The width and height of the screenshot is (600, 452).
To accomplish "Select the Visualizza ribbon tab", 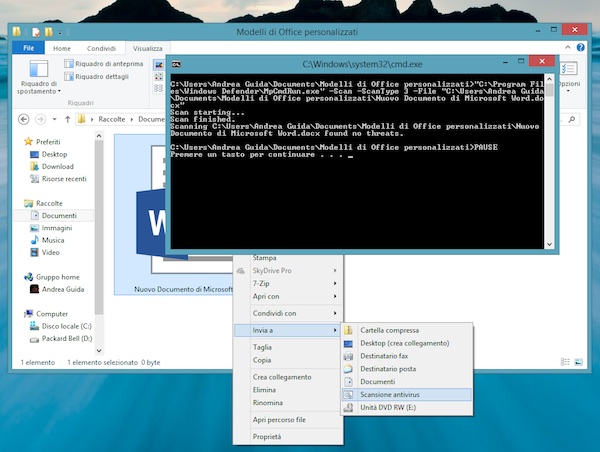I will 147,48.
